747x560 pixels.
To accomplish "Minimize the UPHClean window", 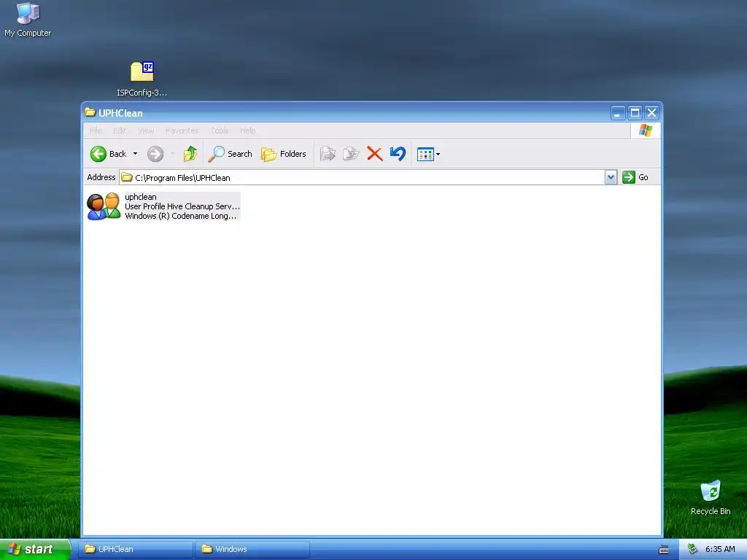I will (617, 113).
